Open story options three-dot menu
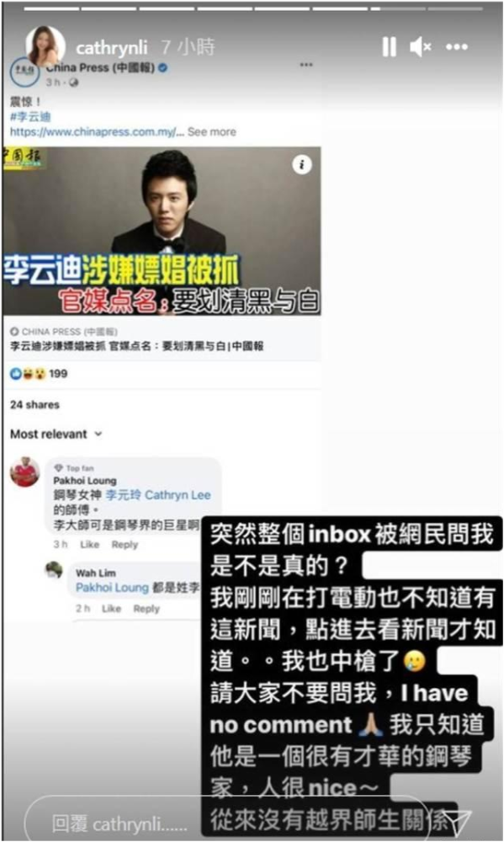This screenshot has height=842, width=504. click(x=457, y=47)
